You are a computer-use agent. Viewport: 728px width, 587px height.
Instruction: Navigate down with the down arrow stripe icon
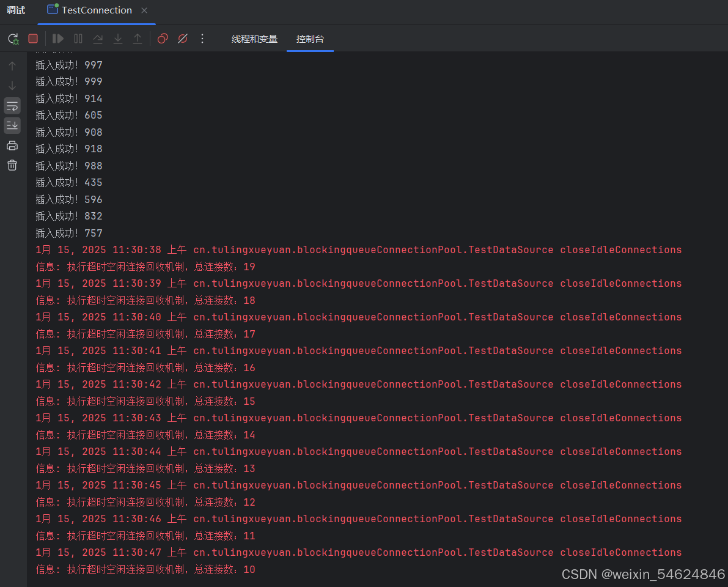[x=12, y=86]
